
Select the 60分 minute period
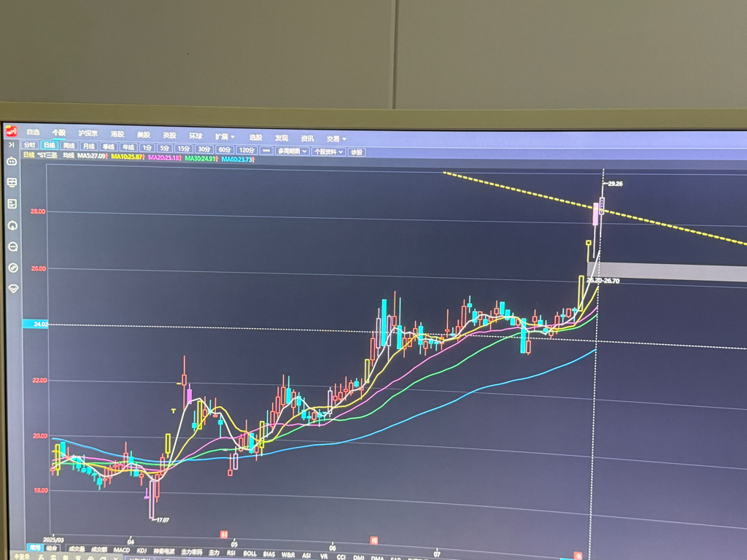coord(225,149)
